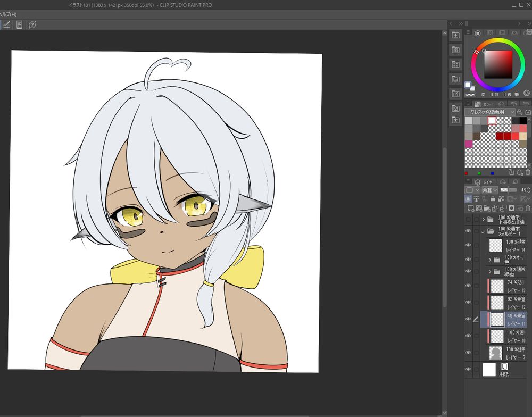This screenshot has width=532, height=417.
Task: Delete color swatch with trash icon in color set
Action: point(528,172)
